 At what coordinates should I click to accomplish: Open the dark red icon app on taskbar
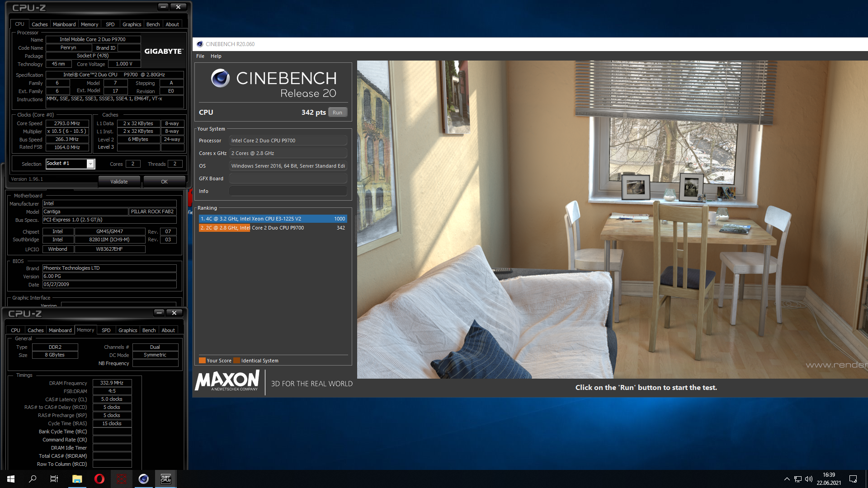point(121,479)
